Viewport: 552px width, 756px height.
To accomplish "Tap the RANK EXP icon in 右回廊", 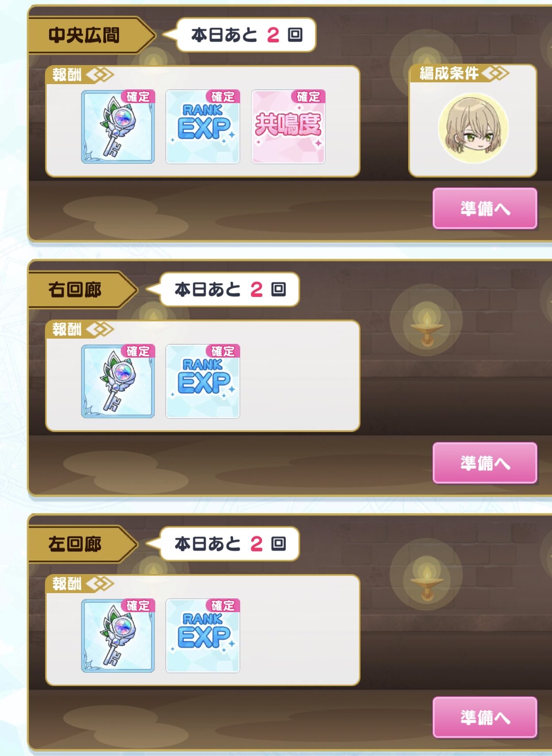I will [203, 382].
